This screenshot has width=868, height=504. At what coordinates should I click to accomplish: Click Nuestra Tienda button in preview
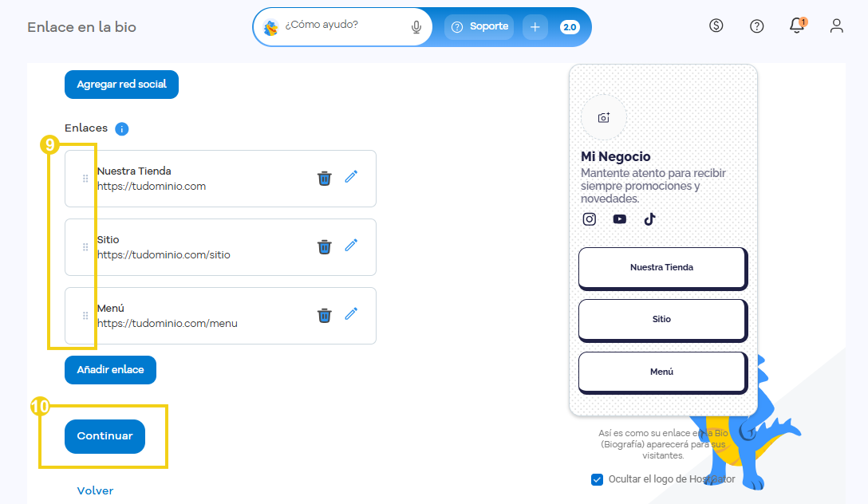[663, 268]
